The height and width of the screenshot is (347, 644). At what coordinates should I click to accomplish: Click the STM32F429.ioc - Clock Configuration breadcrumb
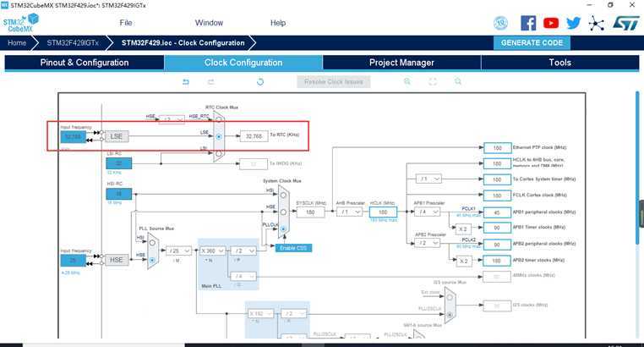(x=183, y=43)
